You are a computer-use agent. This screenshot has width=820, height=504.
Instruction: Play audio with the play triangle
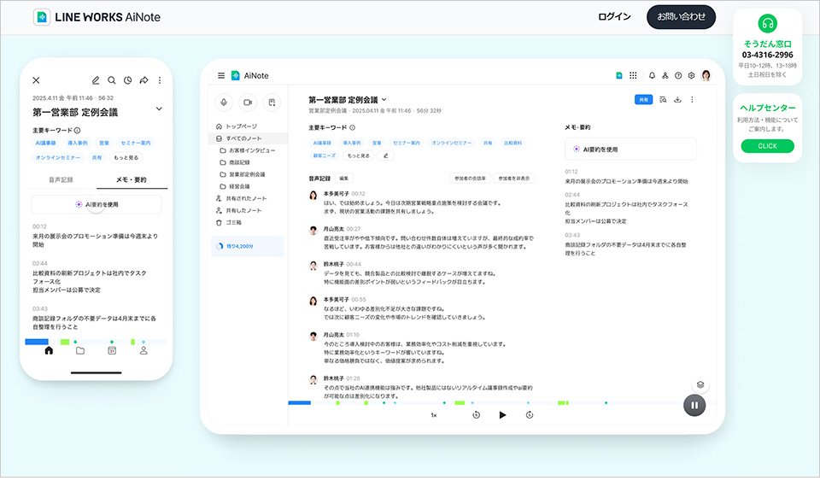coord(502,415)
